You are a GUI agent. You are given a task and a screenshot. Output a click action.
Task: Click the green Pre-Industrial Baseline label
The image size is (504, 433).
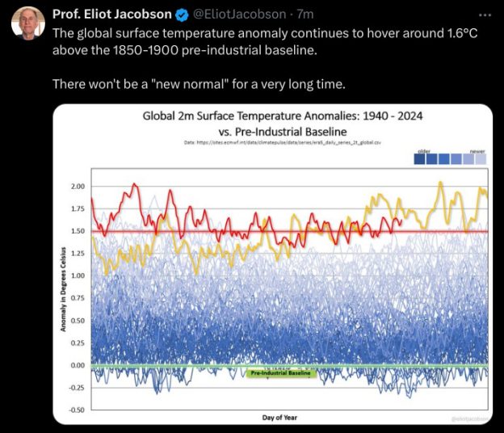280,374
